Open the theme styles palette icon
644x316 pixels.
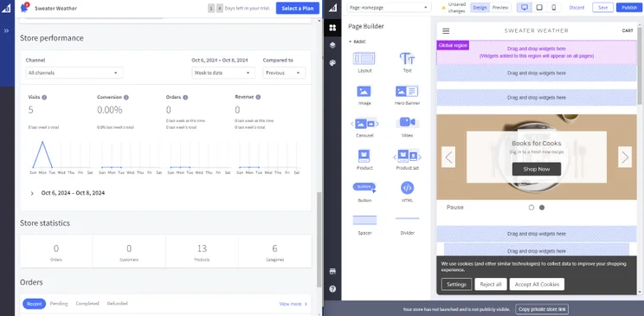coord(332,63)
